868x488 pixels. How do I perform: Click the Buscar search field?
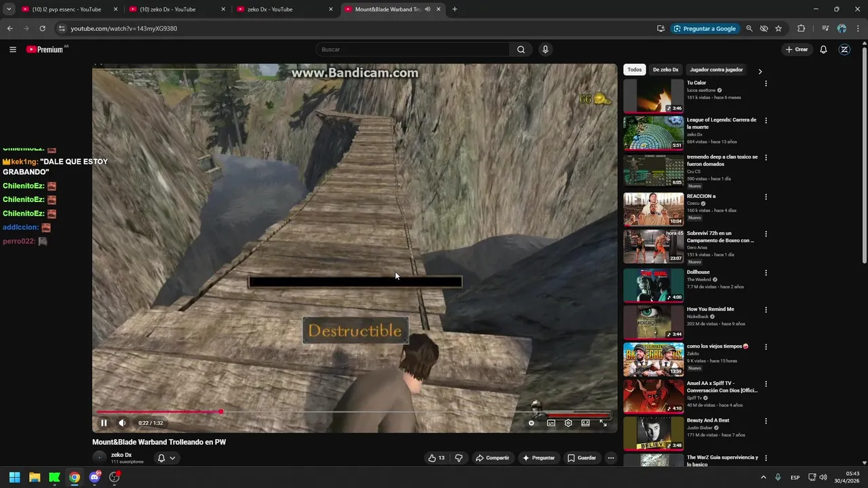(412, 49)
